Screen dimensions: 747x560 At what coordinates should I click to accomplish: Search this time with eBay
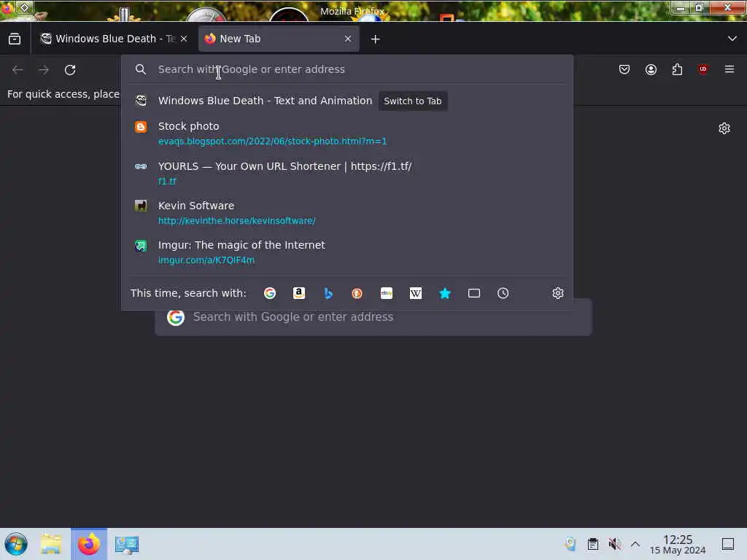[x=387, y=293]
